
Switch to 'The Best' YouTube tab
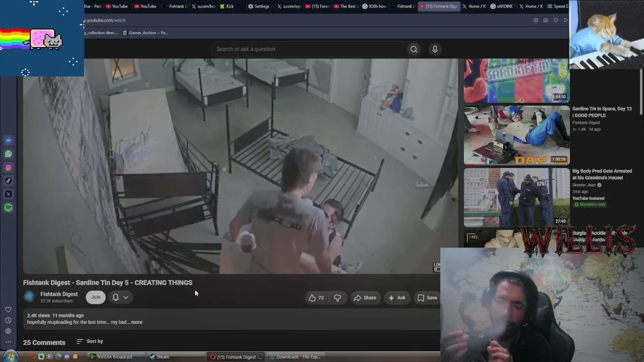pyautogui.click(x=346, y=7)
